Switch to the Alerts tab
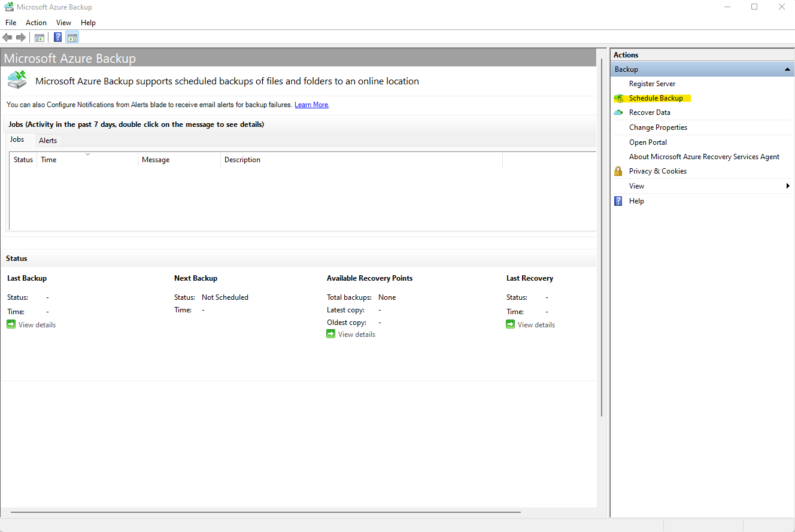This screenshot has height=532, width=795. (x=48, y=141)
